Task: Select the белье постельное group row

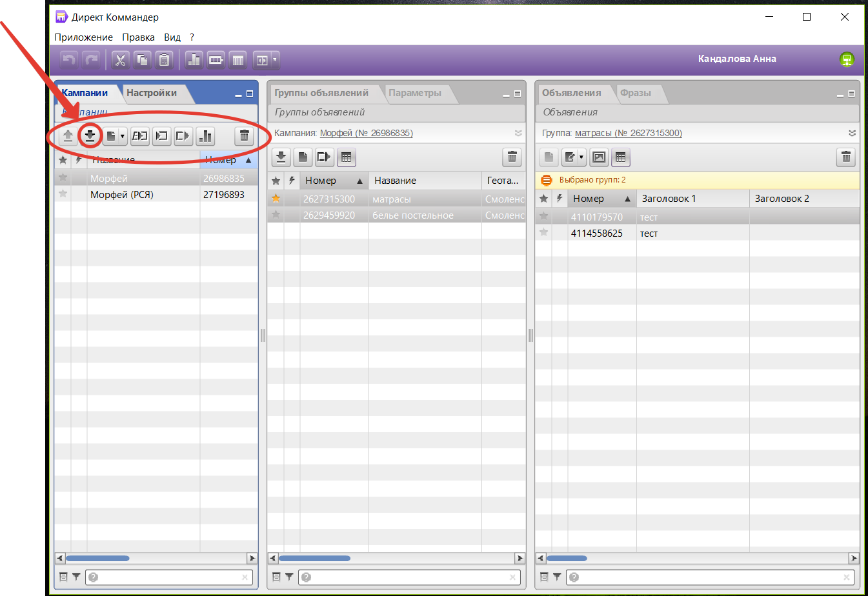Action: [396, 215]
